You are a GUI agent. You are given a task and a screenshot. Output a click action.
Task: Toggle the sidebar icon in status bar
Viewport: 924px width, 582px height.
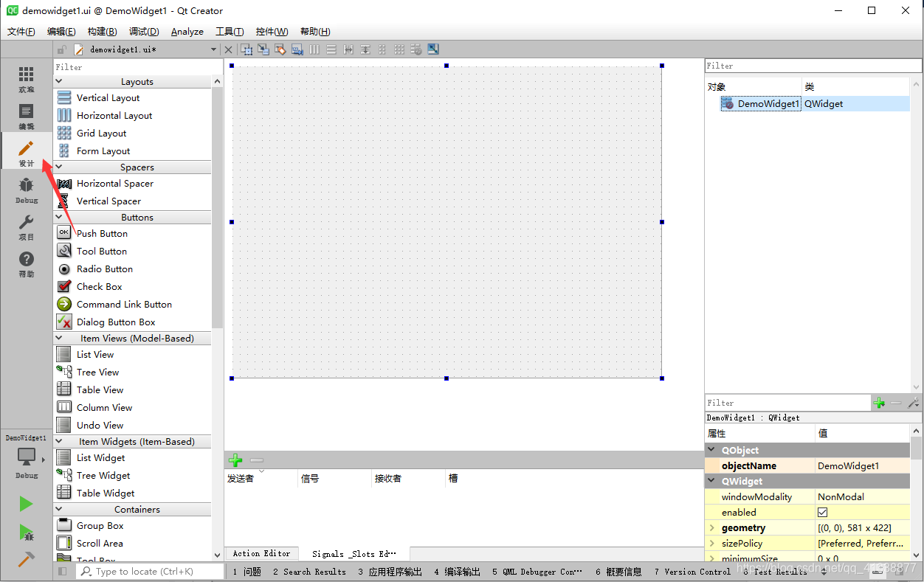pos(63,571)
